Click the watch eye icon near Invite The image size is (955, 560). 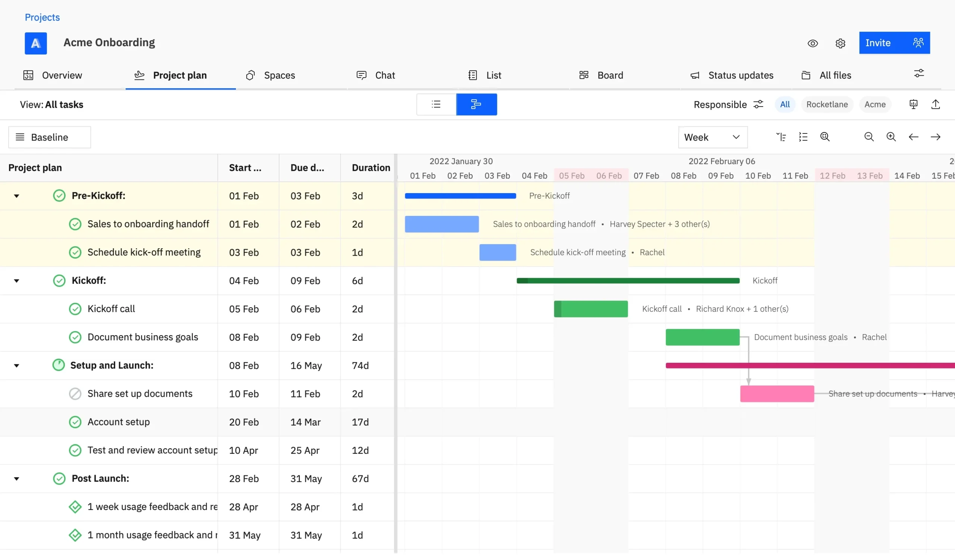click(812, 43)
